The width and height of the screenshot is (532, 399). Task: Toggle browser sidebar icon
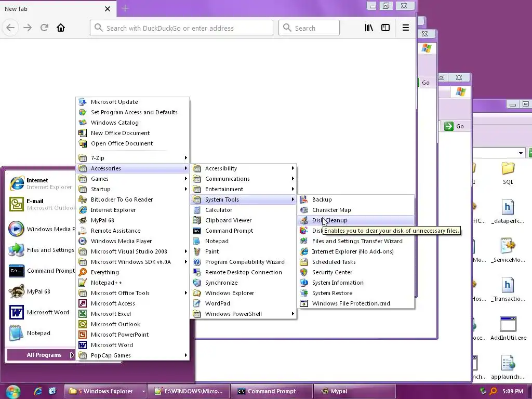[385, 28]
